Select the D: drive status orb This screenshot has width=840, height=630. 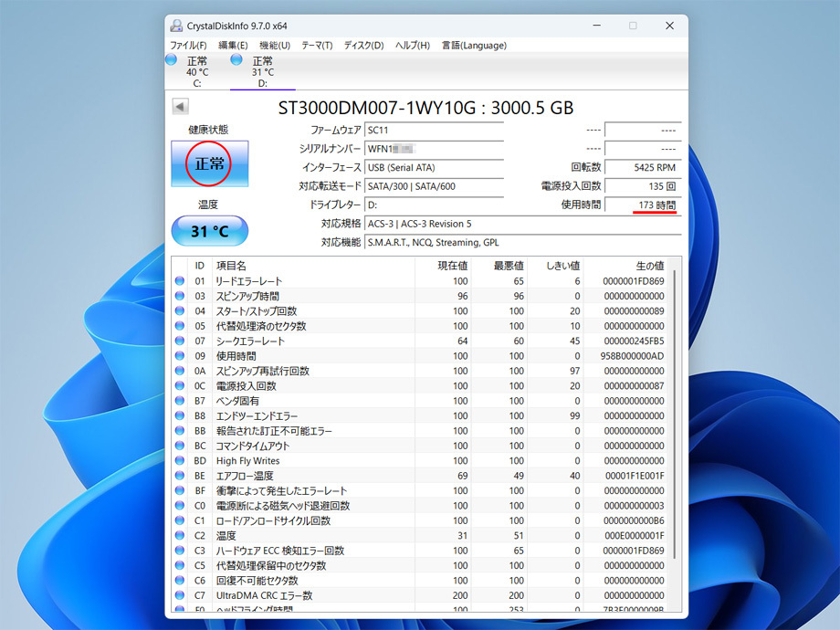(x=236, y=59)
